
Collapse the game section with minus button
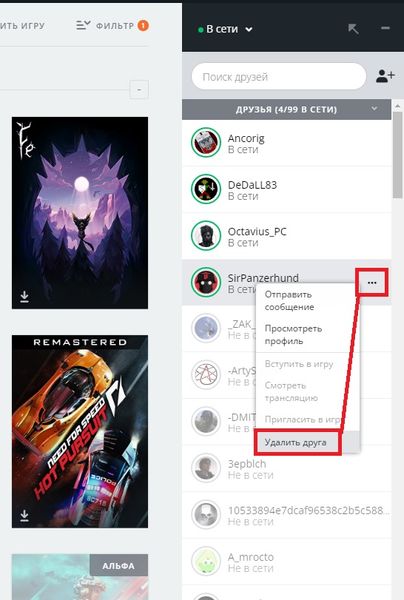click(x=139, y=90)
